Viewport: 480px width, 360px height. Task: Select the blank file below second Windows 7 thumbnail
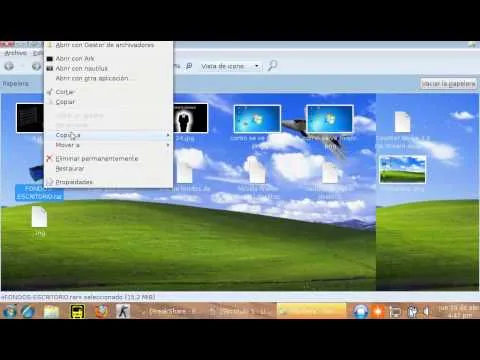(x=330, y=172)
